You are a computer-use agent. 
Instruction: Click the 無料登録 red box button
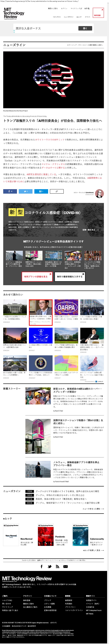(98, 13)
